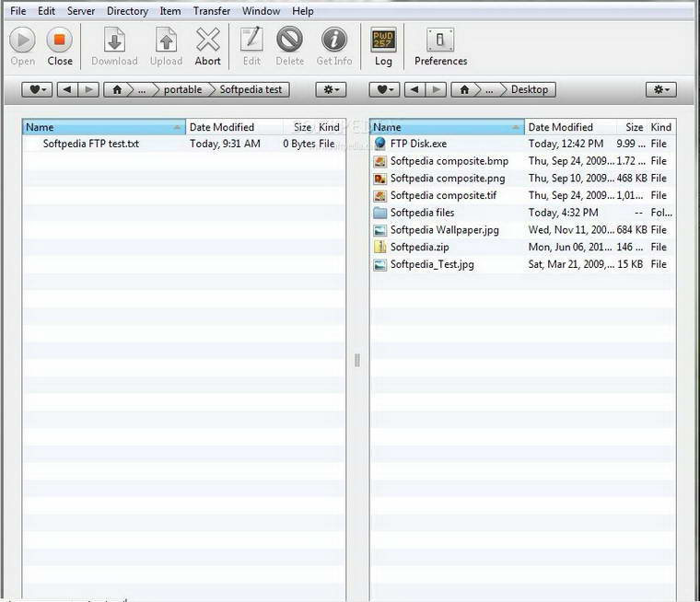This screenshot has height=602, width=700.
Task: Sort right pane by Name column
Action: pos(448,127)
